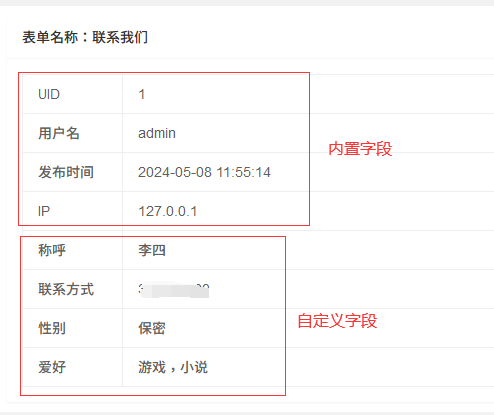This screenshot has width=494, height=415.
Task: Click the UID value 1
Action: [x=142, y=94]
